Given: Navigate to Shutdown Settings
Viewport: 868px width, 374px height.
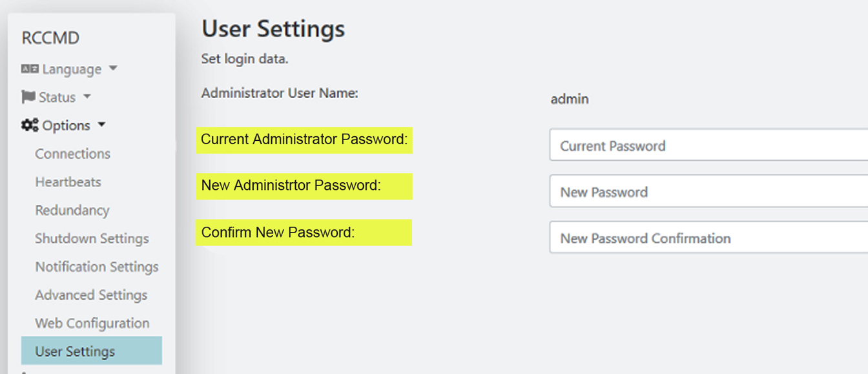Looking at the screenshot, I should [x=92, y=239].
